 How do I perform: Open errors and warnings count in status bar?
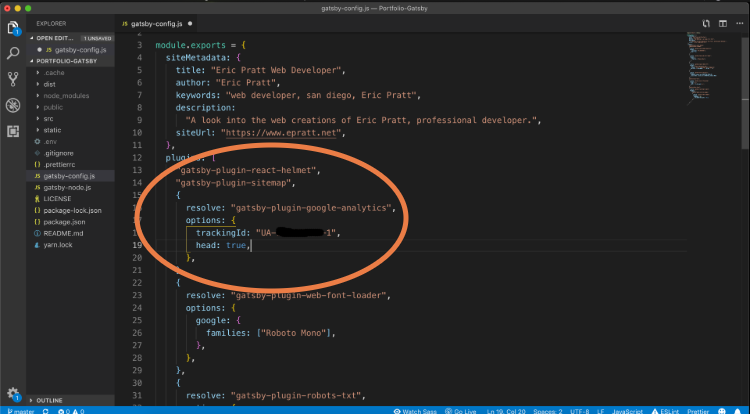(x=71, y=411)
